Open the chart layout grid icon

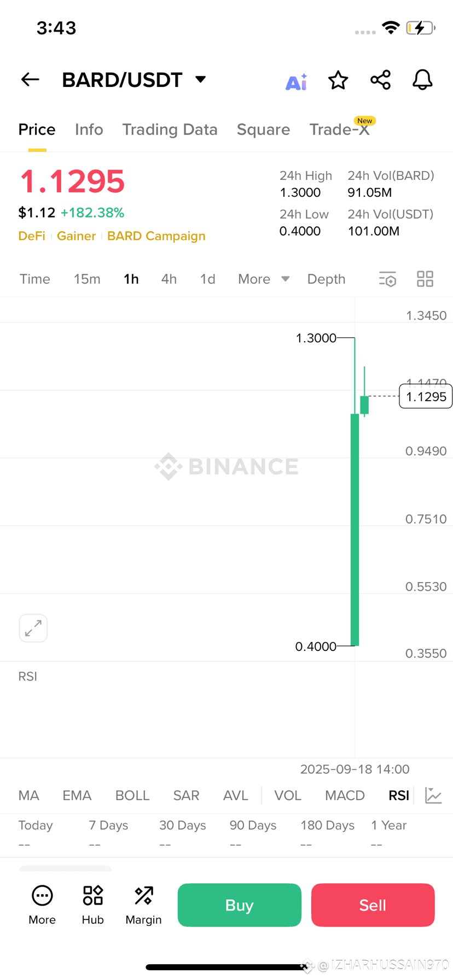(425, 279)
